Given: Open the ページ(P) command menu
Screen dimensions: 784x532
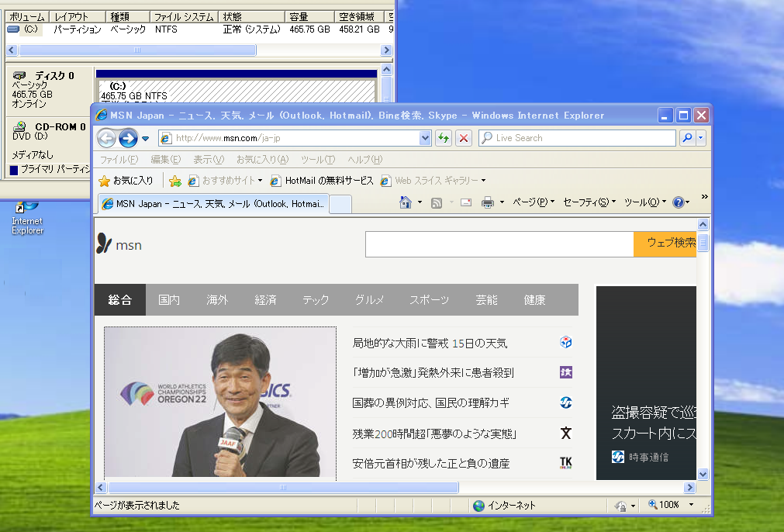Looking at the screenshot, I should click(x=534, y=202).
